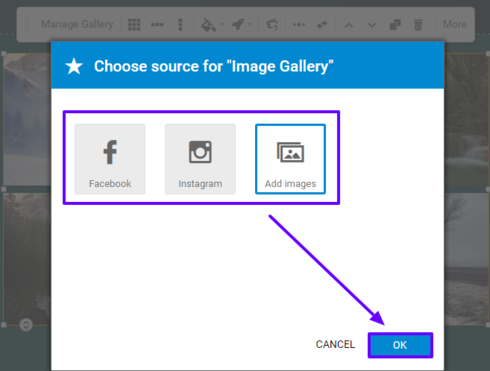Choose the Add images source tile
This screenshot has width=490, height=371.
(x=290, y=159)
